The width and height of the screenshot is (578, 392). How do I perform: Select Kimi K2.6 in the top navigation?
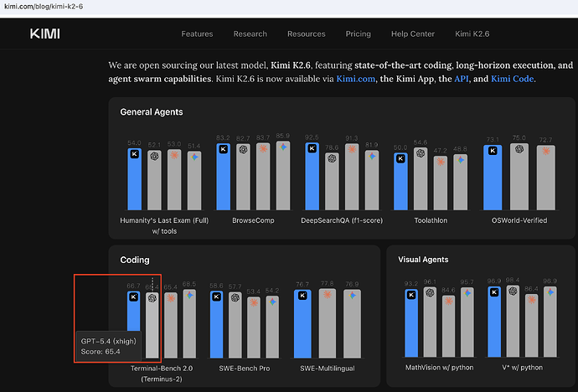[x=472, y=34]
